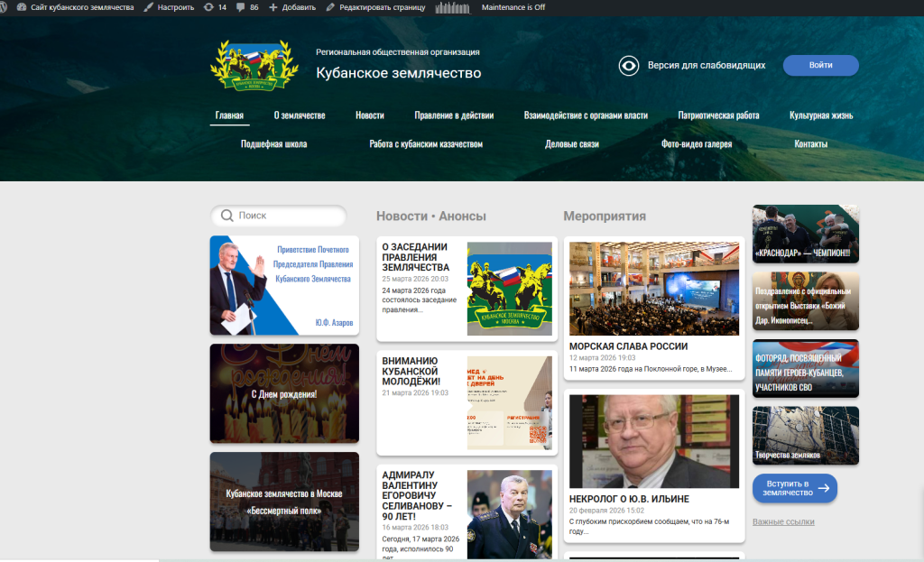
Task: Toggle Версия для слабовидящих accessibility mode
Action: pos(692,65)
